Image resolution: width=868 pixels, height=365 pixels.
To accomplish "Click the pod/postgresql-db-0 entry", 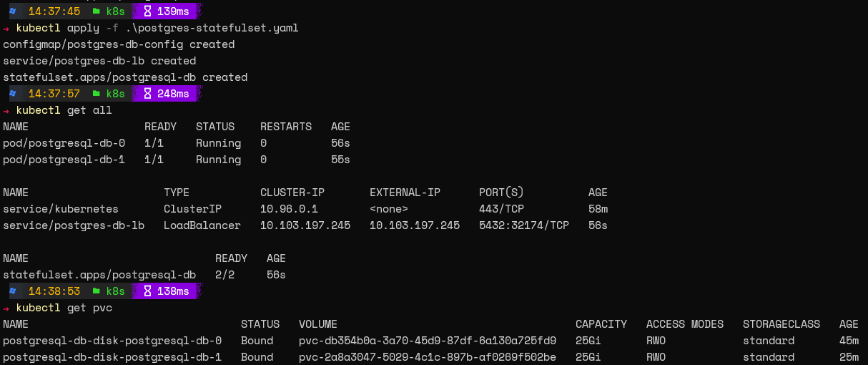I will [64, 143].
